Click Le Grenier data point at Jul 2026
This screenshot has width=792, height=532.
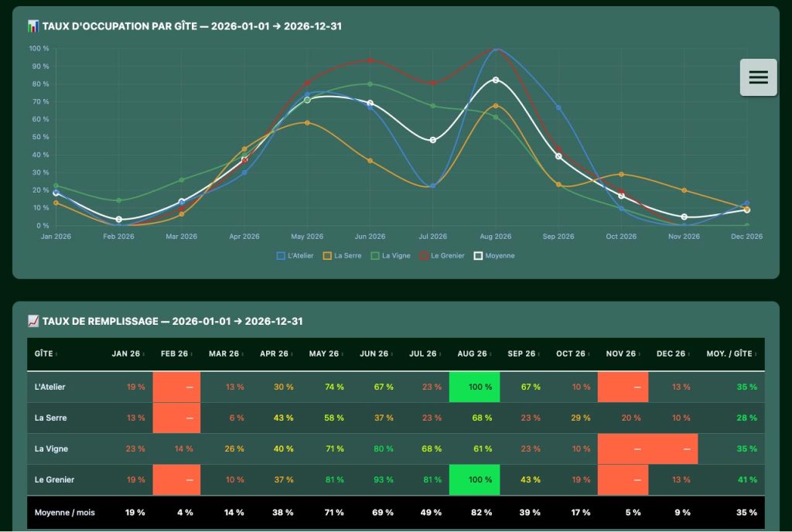(433, 84)
